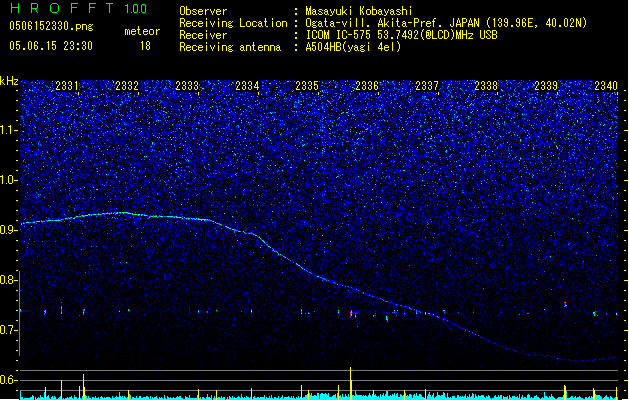Click the kHz axis unit label
629x400 pixels.
pos(9,81)
